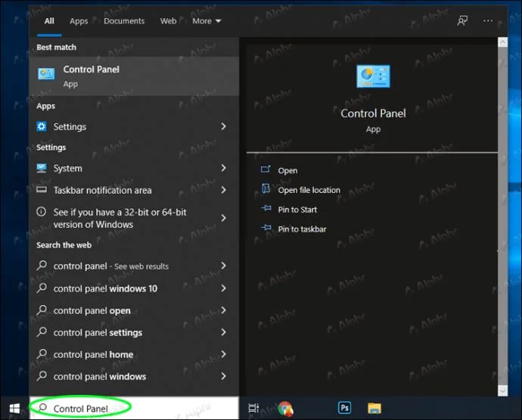
Task: Click the feedback person icon
Action: click(x=462, y=20)
